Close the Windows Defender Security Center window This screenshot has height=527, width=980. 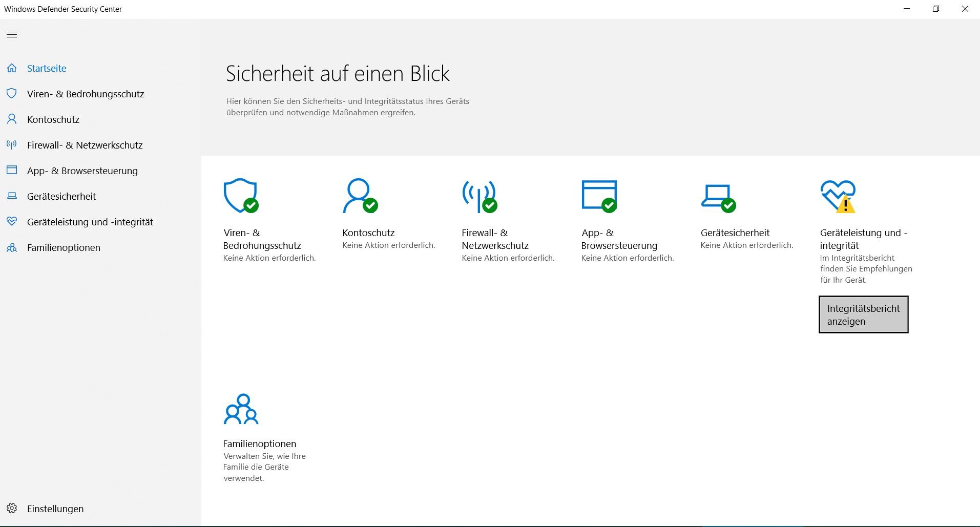point(965,9)
